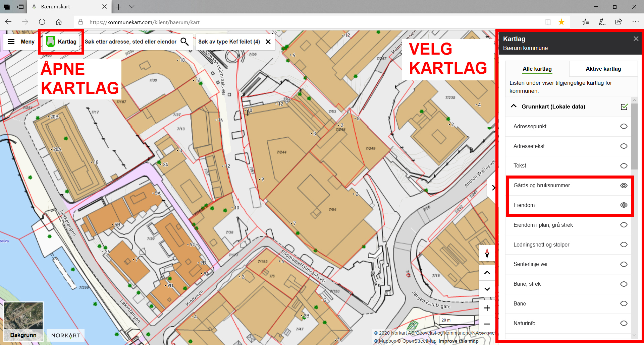
Task: Select the Adressepunkt layer row text
Action: tap(530, 126)
